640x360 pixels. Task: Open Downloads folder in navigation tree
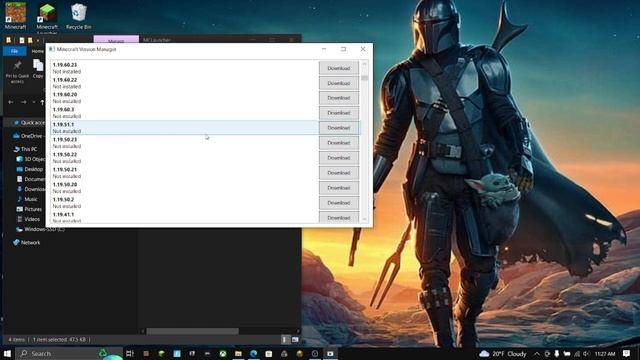[x=31, y=189]
